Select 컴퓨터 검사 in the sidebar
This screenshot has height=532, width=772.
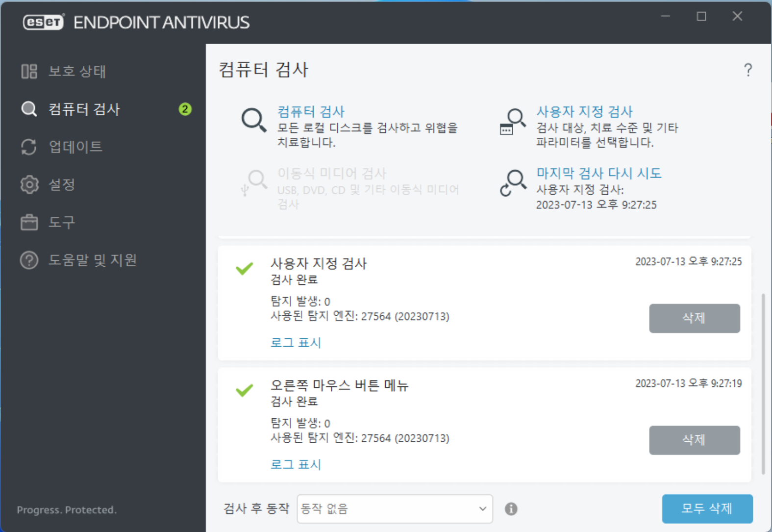84,109
